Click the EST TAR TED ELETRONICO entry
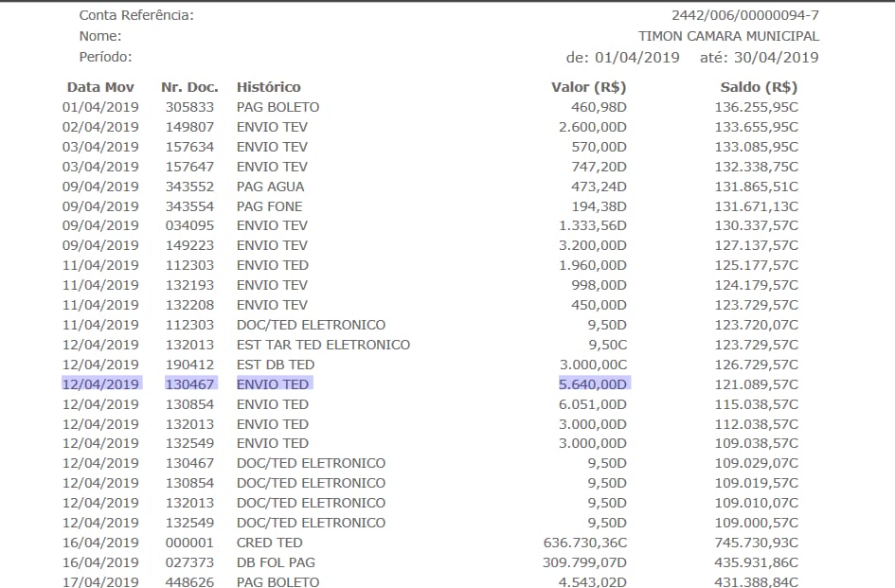Image resolution: width=895 pixels, height=588 pixels. tap(323, 345)
